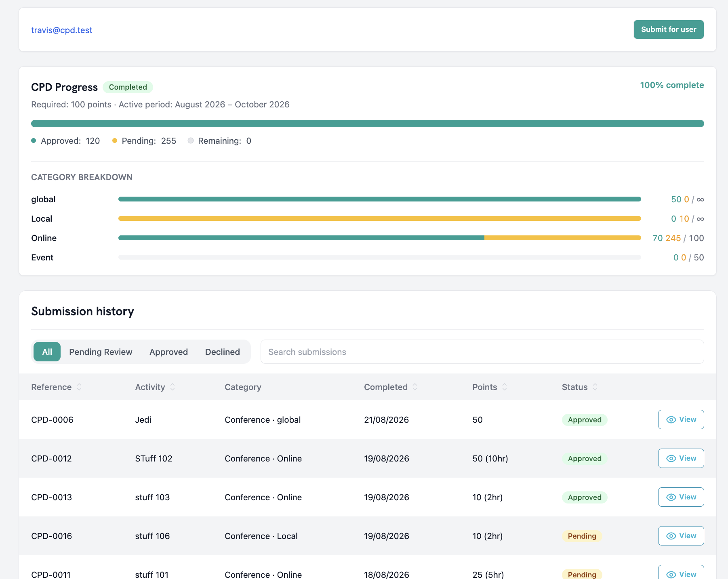Click the Approved badge for CPD-0006
Image resolution: width=728 pixels, height=579 pixels.
tap(585, 420)
